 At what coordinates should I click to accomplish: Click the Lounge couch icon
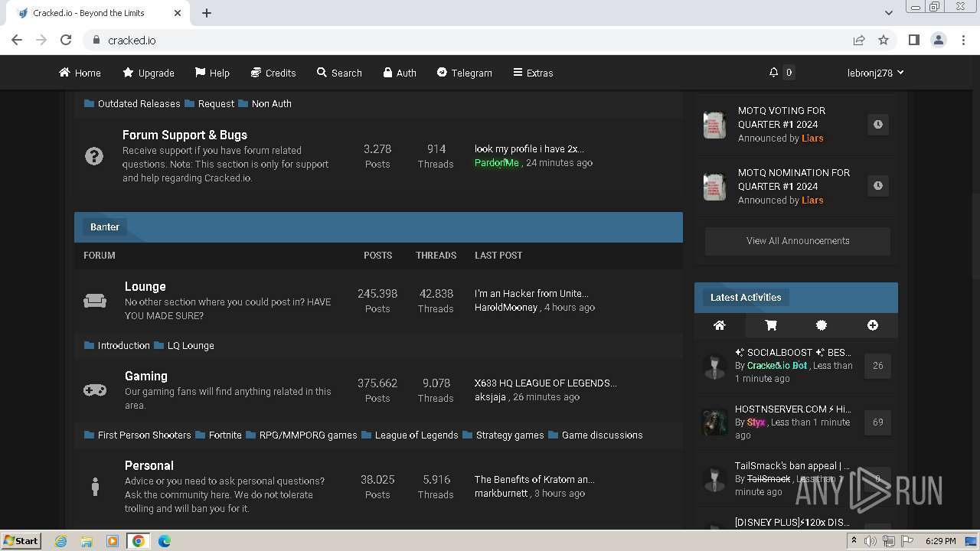(x=95, y=301)
